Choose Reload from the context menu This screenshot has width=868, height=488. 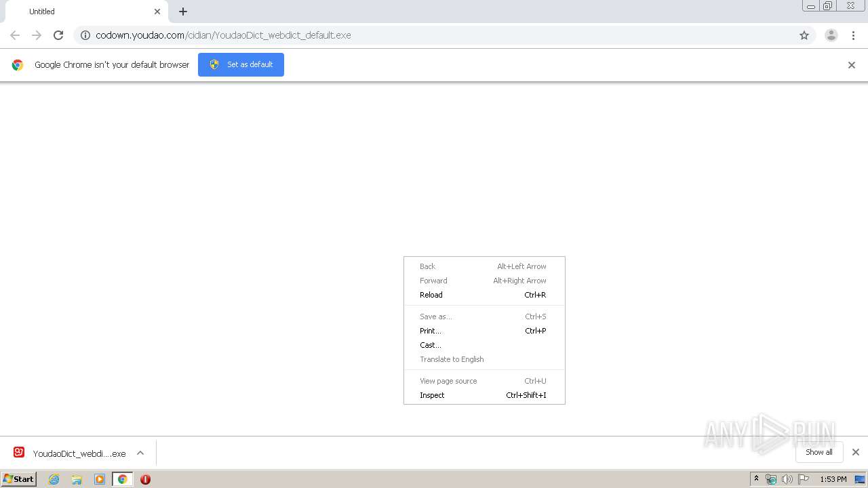tap(484, 295)
